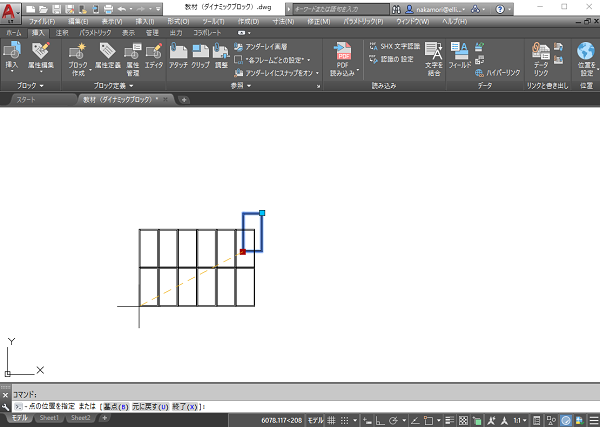Switch to the ホーム ribbon tab

[14, 33]
